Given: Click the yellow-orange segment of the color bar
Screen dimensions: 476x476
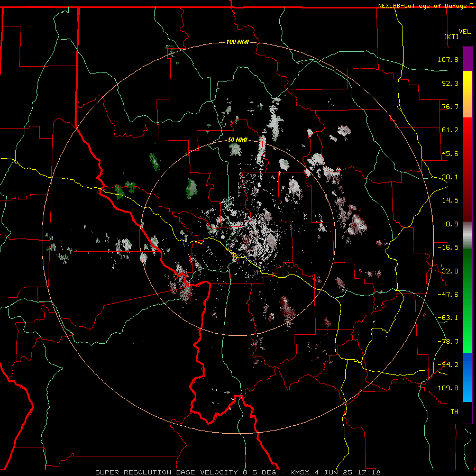Looking at the screenshot, I should tap(467, 94).
